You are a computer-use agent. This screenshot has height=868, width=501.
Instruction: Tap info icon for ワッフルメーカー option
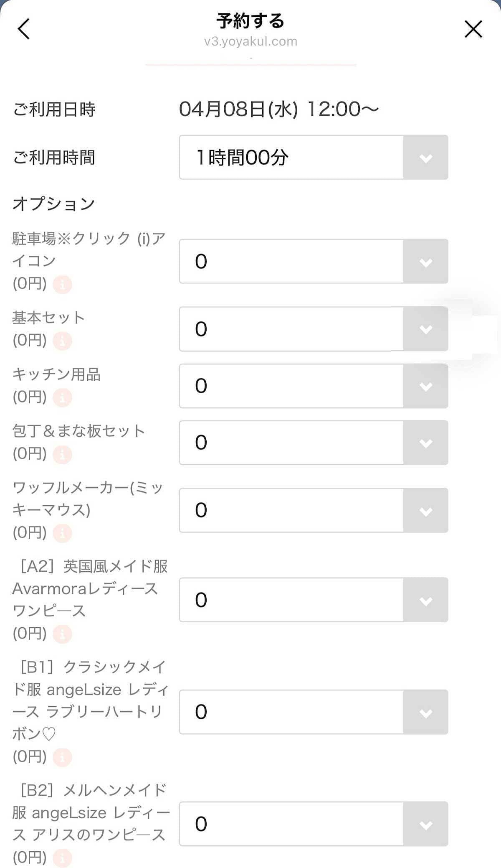[x=62, y=533]
